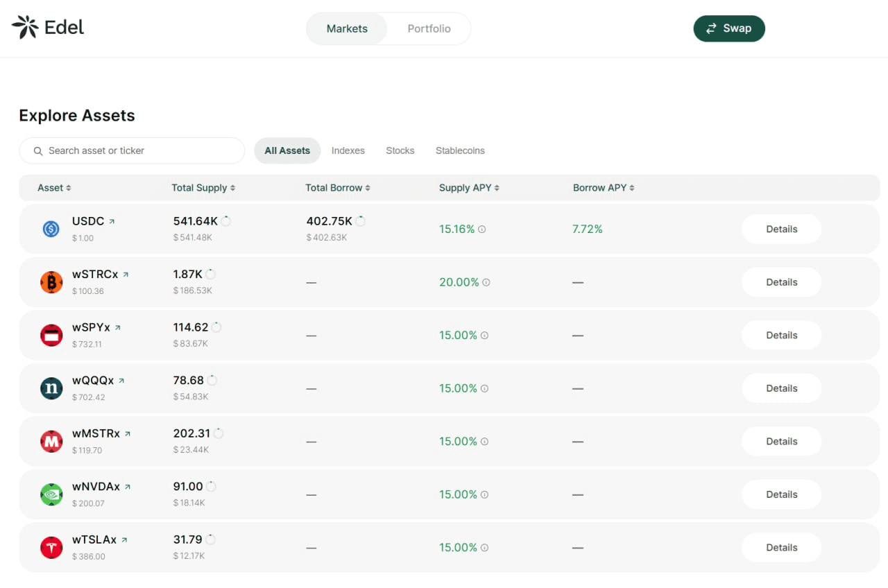Viewport: 888px width, 588px height.
Task: Select the Stablecoins filter tab
Action: pos(460,150)
